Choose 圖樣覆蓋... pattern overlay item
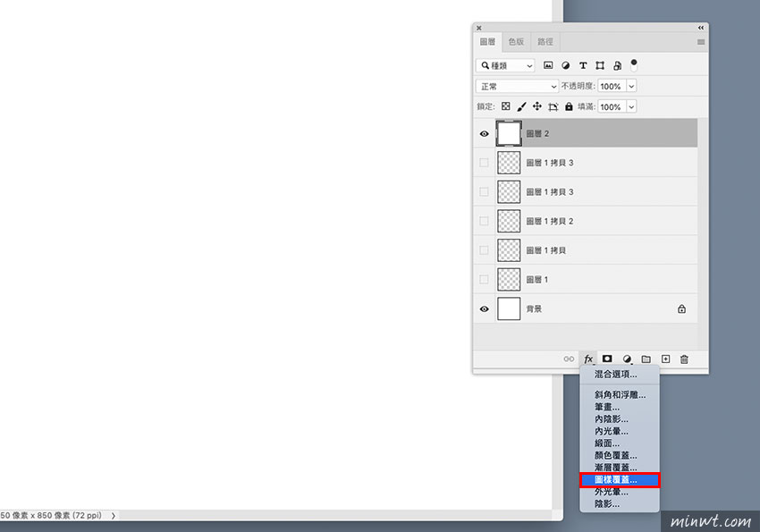This screenshot has height=532, width=760. (620, 479)
